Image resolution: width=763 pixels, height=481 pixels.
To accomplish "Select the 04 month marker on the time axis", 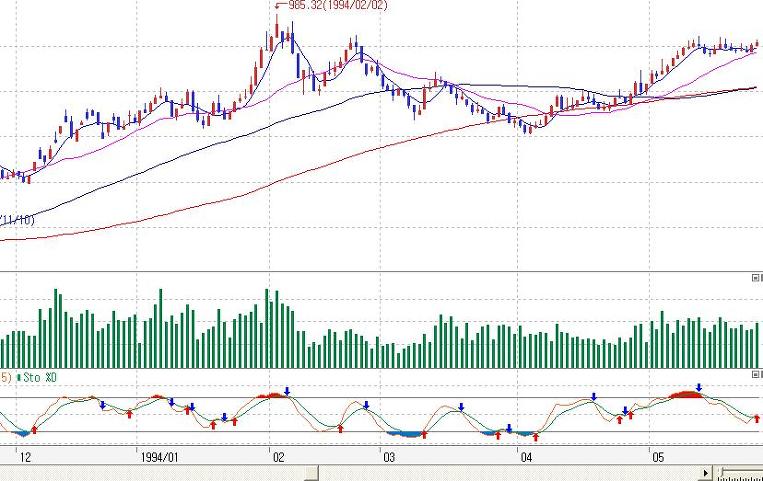I will (526, 458).
